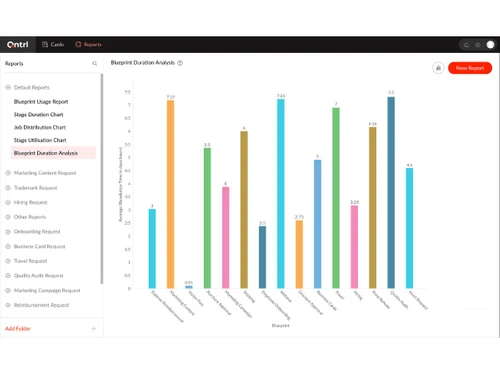The width and height of the screenshot is (500, 375).
Task: Search reports with the magnifier icon
Action: (95, 63)
